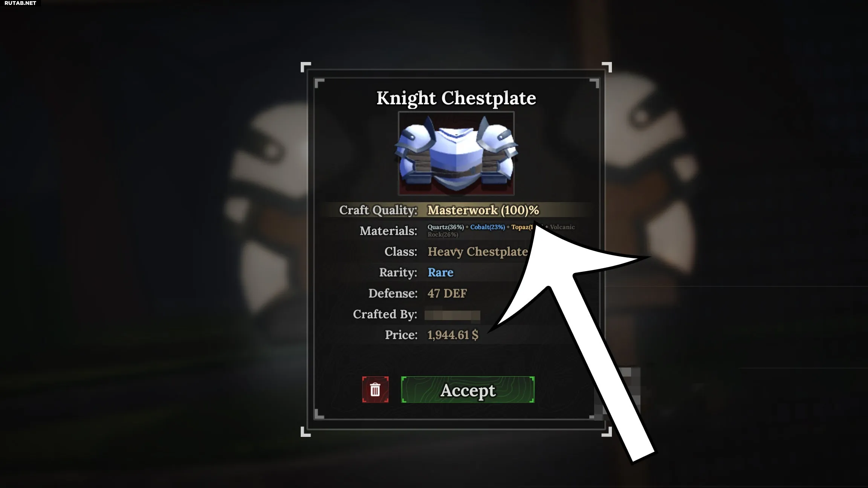Click the green Accept button
The height and width of the screenshot is (488, 868).
(x=468, y=389)
